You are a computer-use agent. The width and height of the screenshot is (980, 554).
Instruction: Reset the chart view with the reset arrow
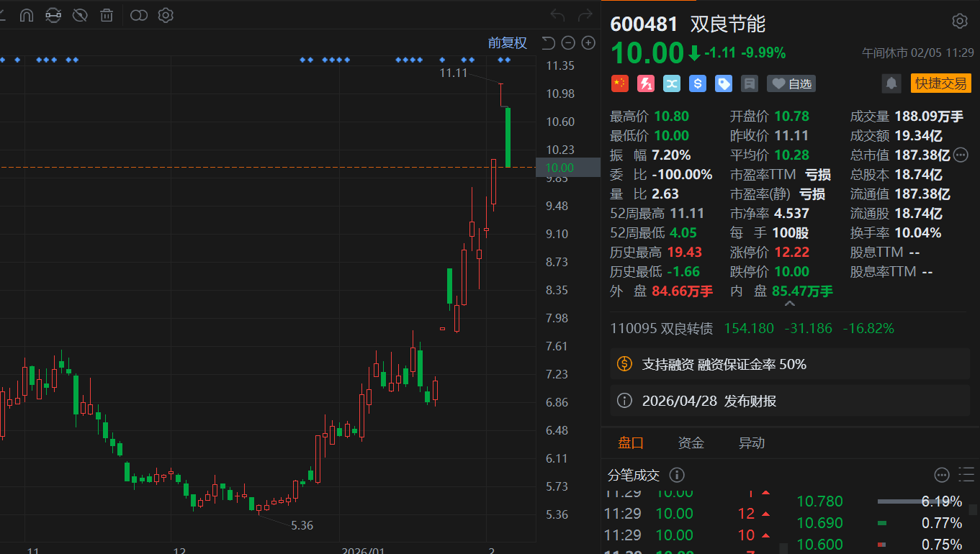click(548, 43)
